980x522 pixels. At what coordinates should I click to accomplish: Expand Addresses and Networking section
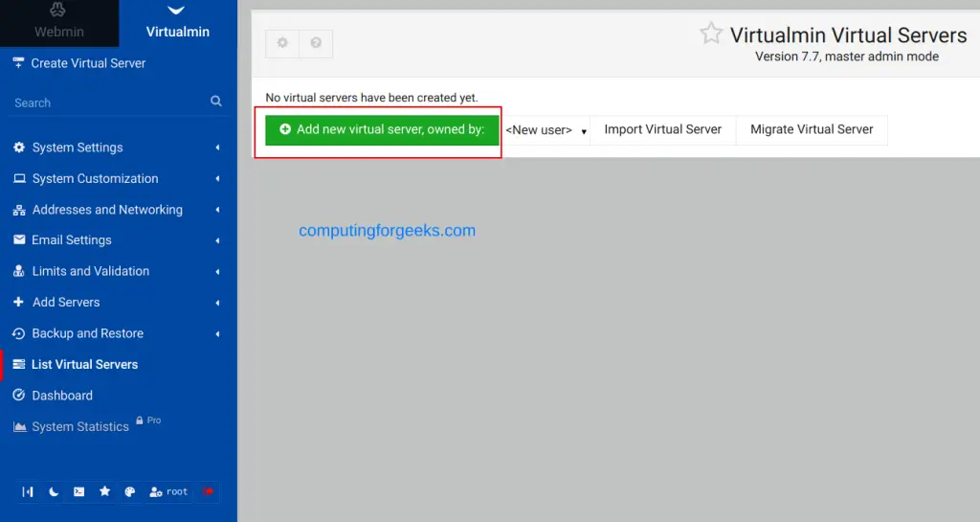pos(118,210)
